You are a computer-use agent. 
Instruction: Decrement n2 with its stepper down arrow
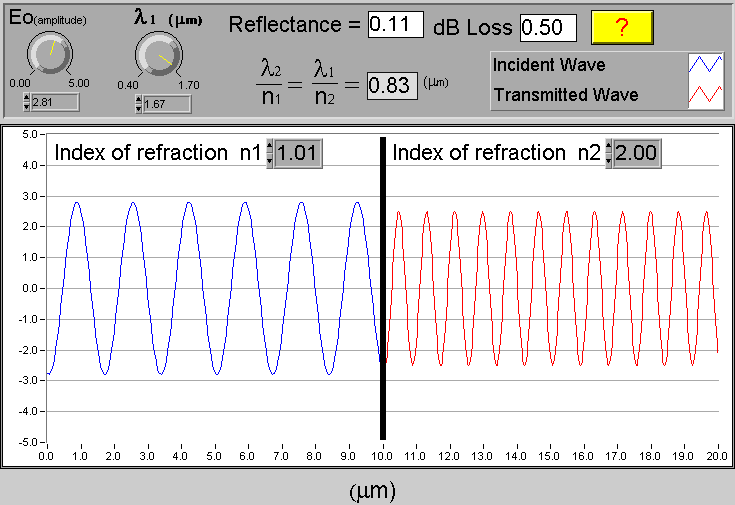point(608,159)
